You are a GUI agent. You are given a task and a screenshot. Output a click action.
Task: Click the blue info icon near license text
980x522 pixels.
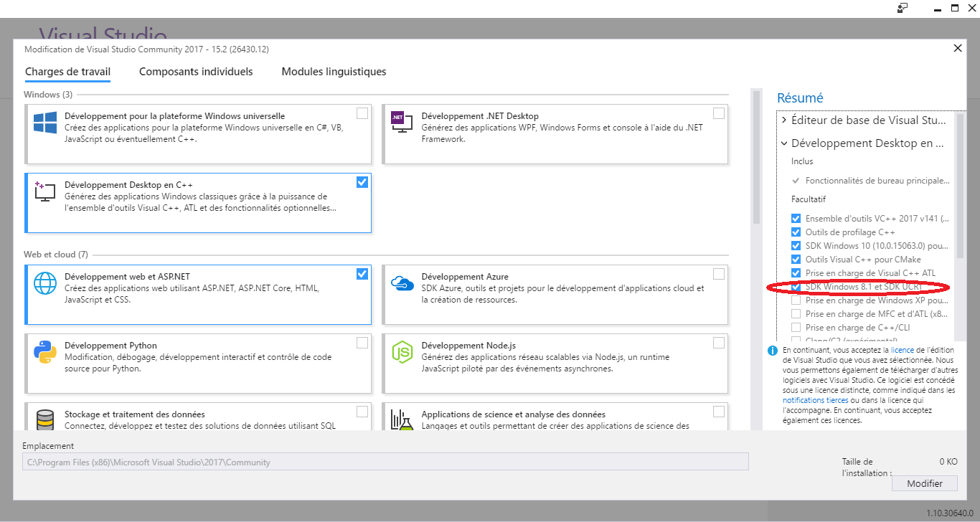[773, 351]
